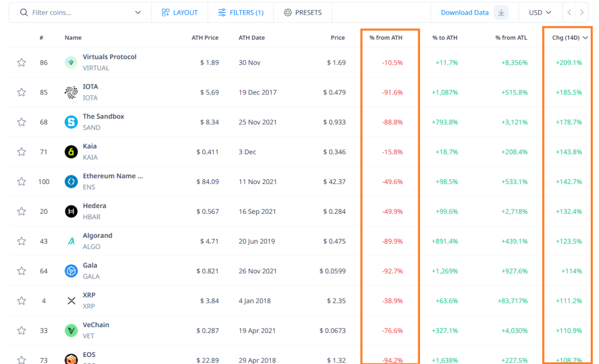The height and width of the screenshot is (364, 599).
Task: Open the LAYOUT menu
Action: click(180, 13)
